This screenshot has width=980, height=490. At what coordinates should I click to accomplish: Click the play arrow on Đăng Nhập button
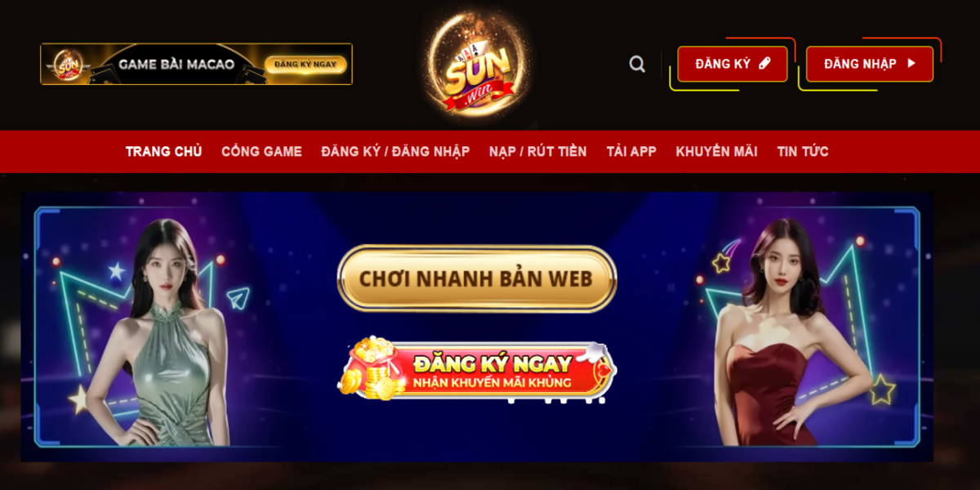(x=911, y=64)
